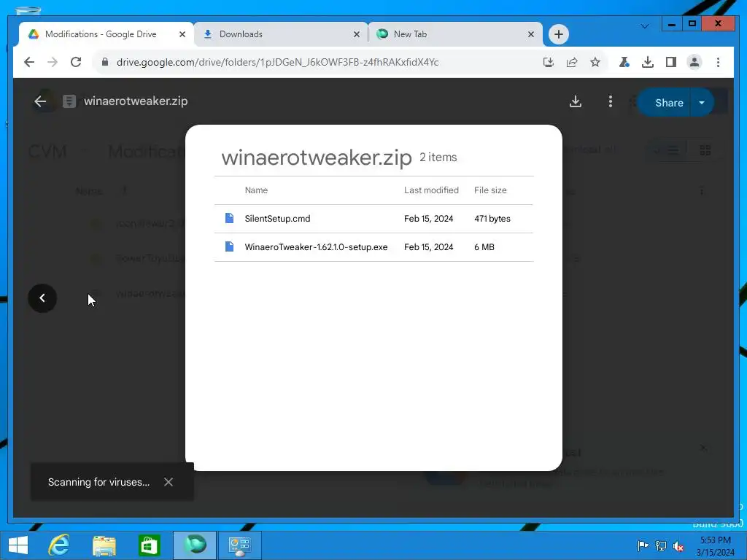Close the Downloads tab
747x560 pixels.
356,34
